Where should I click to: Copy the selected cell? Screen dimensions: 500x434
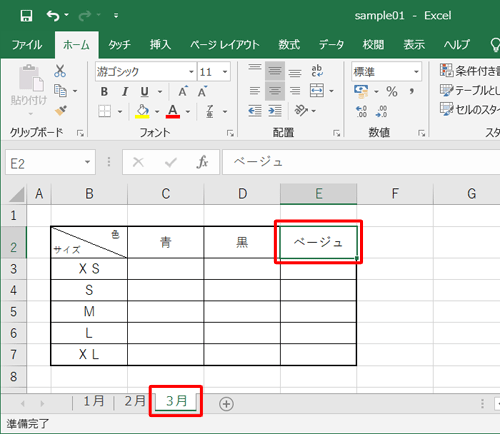coord(60,91)
